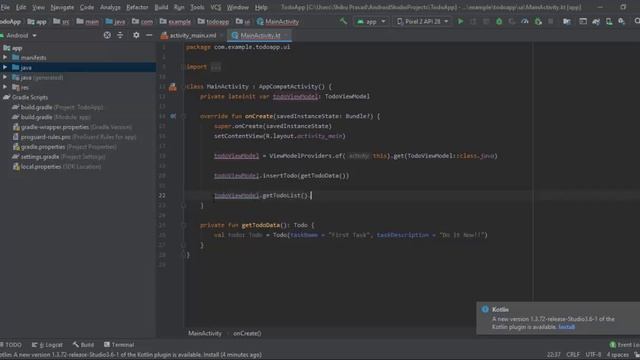Click the gutter class icon next to MainActivity

point(173,87)
